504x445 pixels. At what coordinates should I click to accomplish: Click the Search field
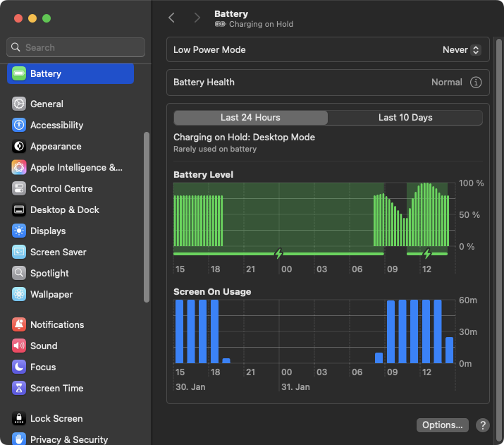[75, 47]
